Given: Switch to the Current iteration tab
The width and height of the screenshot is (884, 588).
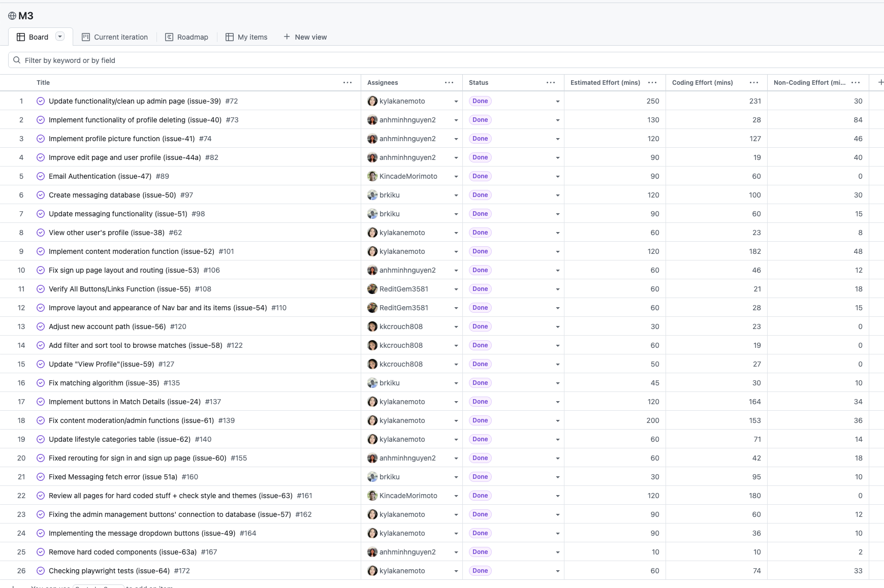Looking at the screenshot, I should coord(115,37).
